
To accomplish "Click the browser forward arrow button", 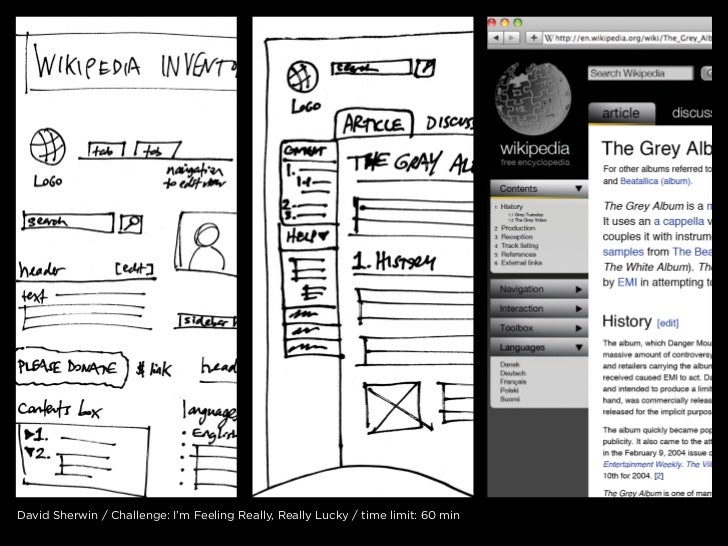I will [x=511, y=38].
